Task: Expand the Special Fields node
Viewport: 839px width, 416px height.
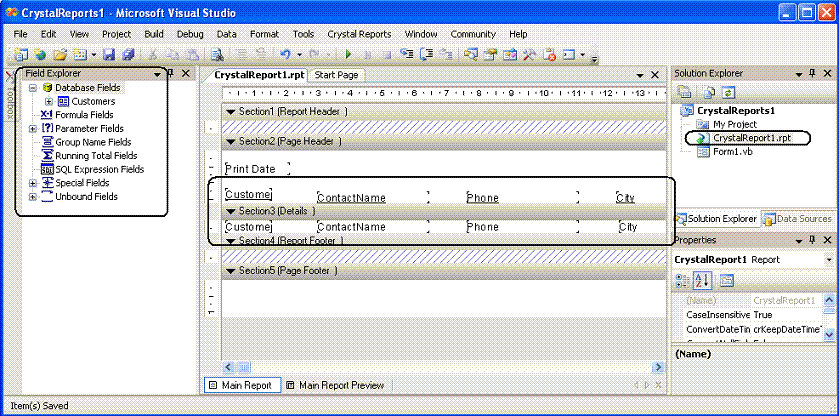Action: [33, 183]
